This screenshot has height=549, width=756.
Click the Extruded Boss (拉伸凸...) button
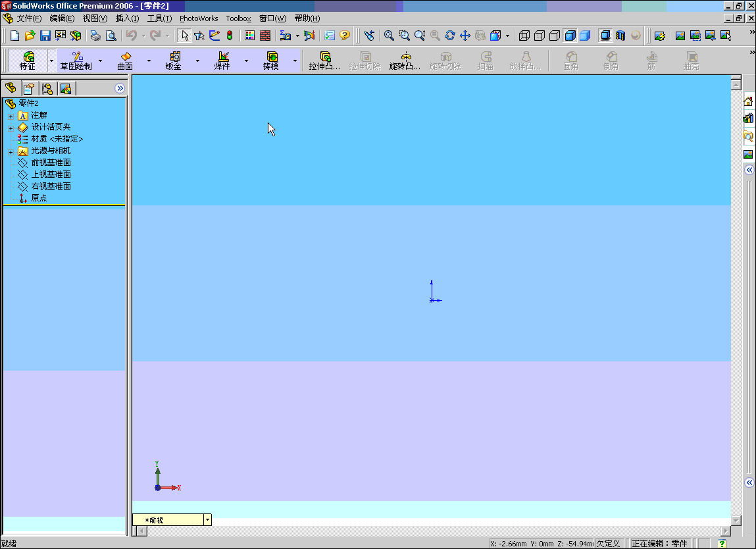click(324, 61)
